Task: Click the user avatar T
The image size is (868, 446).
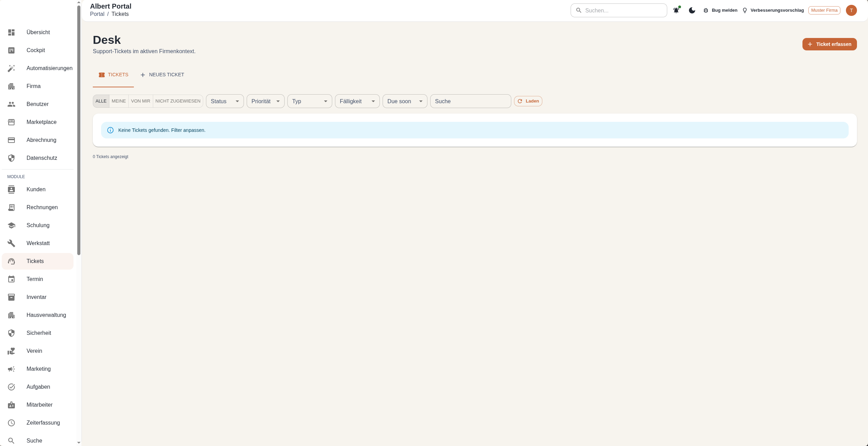Action: click(851, 10)
